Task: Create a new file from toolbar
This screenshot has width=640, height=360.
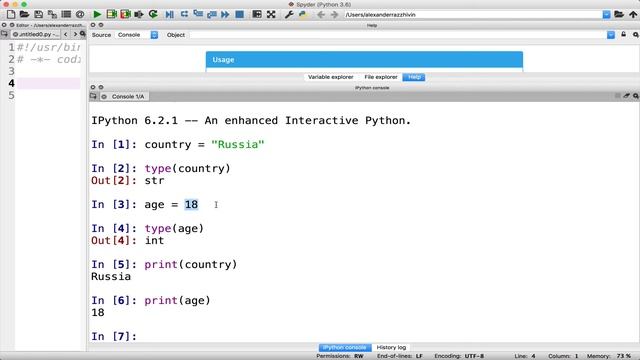Action: (x=11, y=15)
